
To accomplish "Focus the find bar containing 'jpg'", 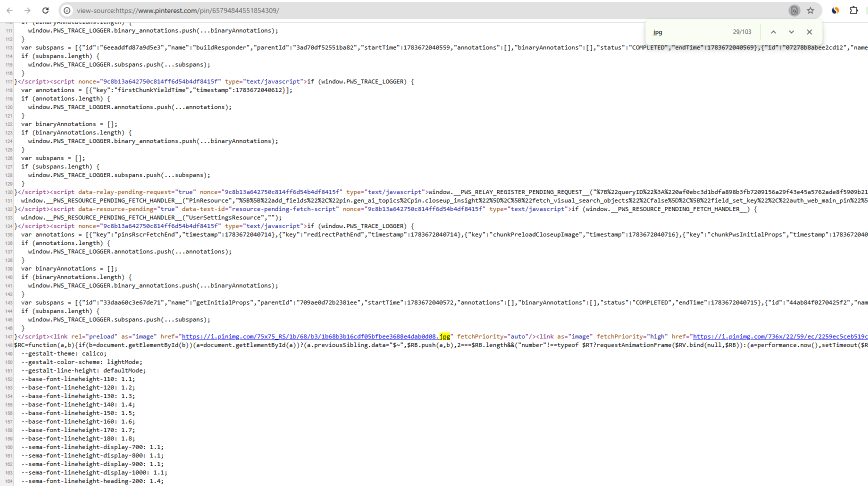I will (690, 32).
